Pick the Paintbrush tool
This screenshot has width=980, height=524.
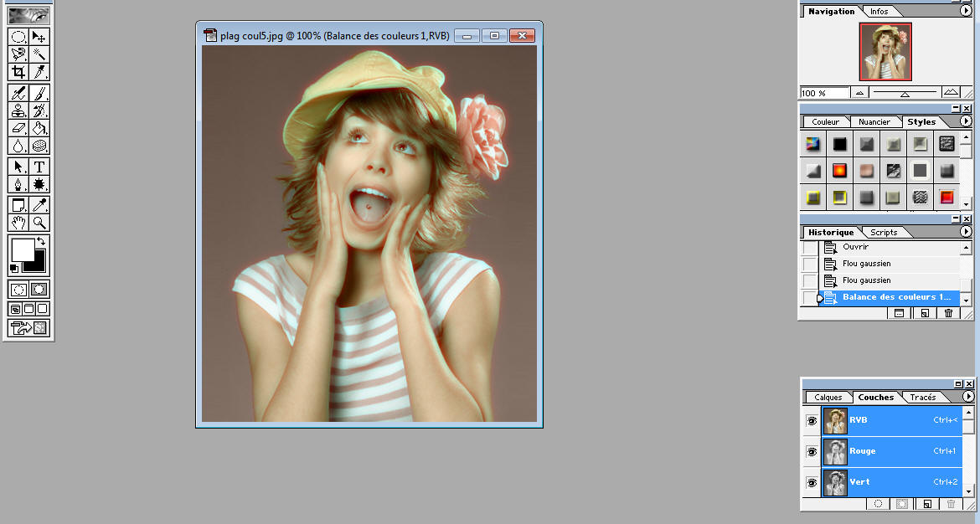point(39,93)
